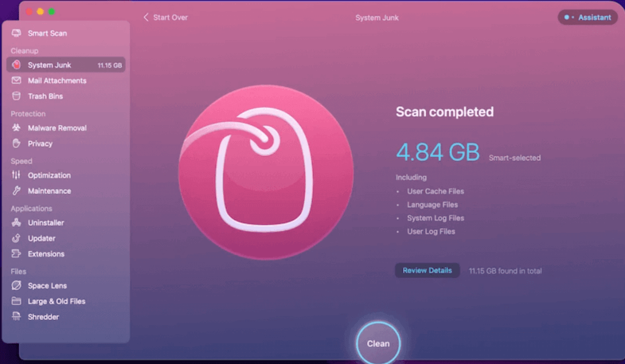The image size is (625, 364).
Task: Open Large & Old Files
Action: (x=66, y=301)
